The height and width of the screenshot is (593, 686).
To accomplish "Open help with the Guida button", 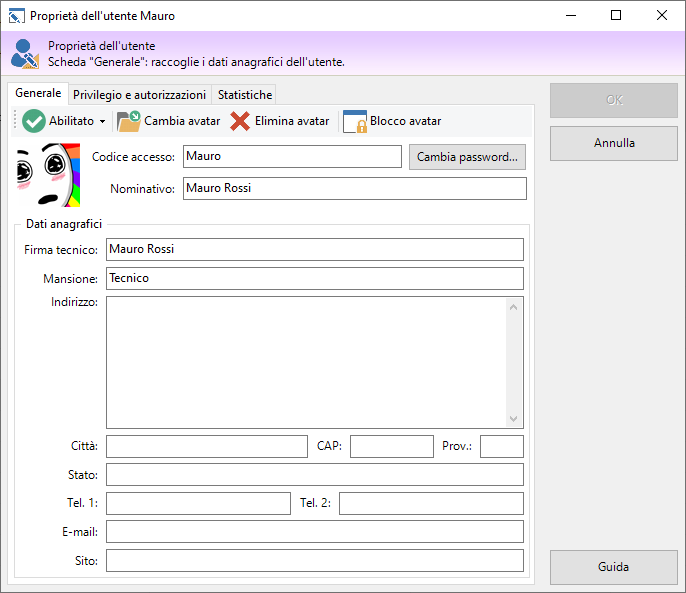I will point(613,567).
